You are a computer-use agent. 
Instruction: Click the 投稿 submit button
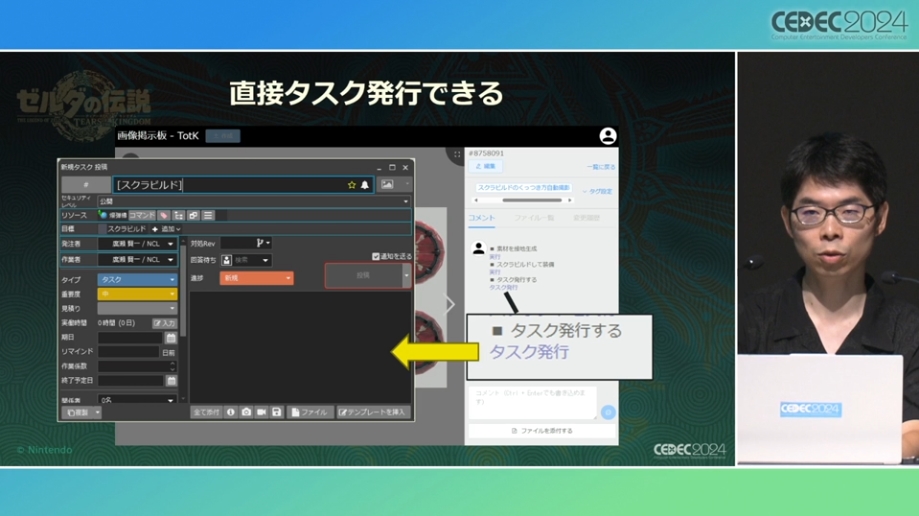click(x=363, y=276)
